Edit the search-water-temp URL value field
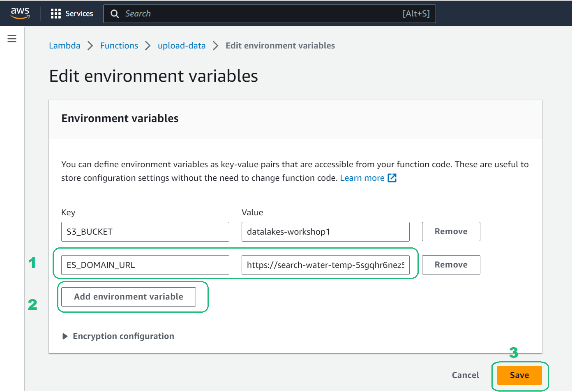The height and width of the screenshot is (392, 572). click(325, 265)
